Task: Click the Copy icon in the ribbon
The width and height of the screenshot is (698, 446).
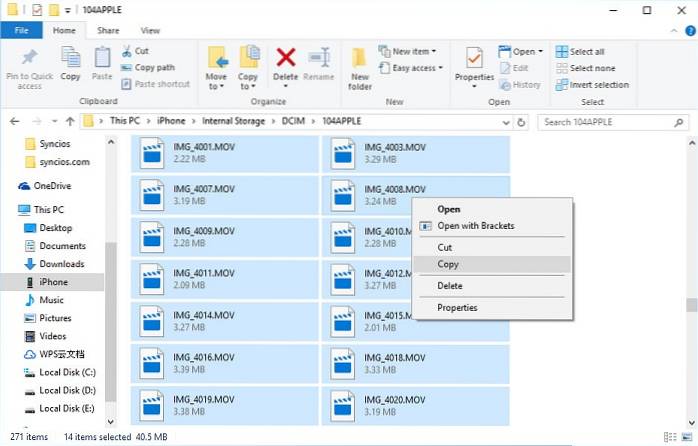Action: (x=70, y=59)
